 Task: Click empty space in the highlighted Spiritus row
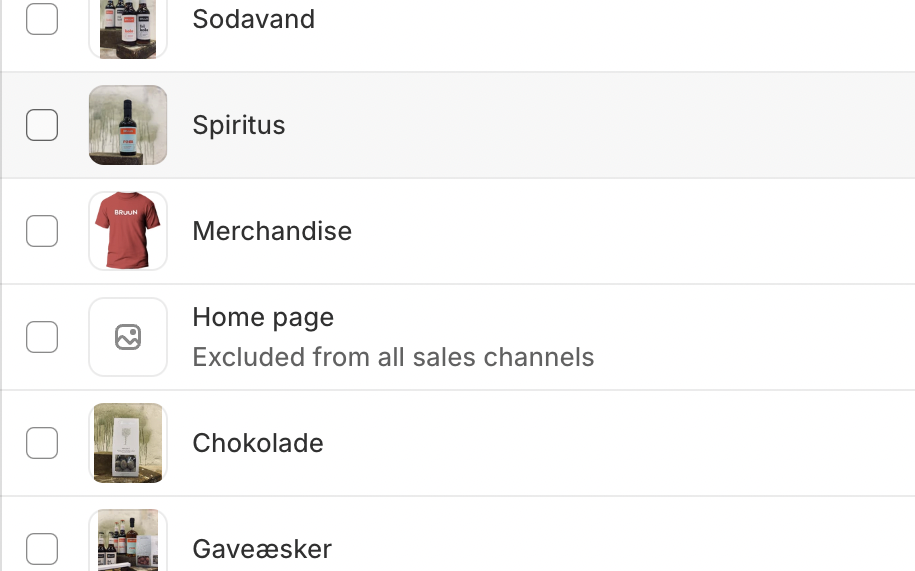click(x=584, y=125)
